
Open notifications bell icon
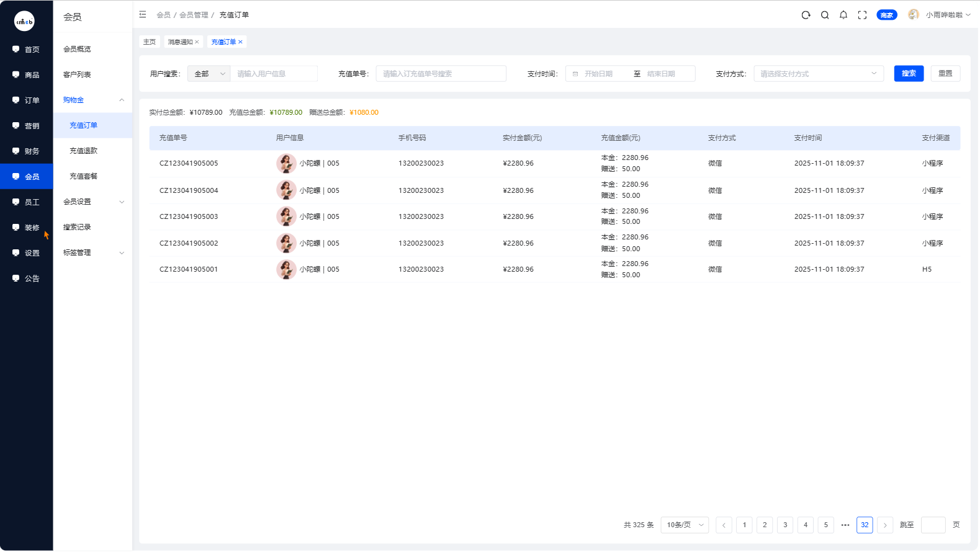(x=843, y=15)
